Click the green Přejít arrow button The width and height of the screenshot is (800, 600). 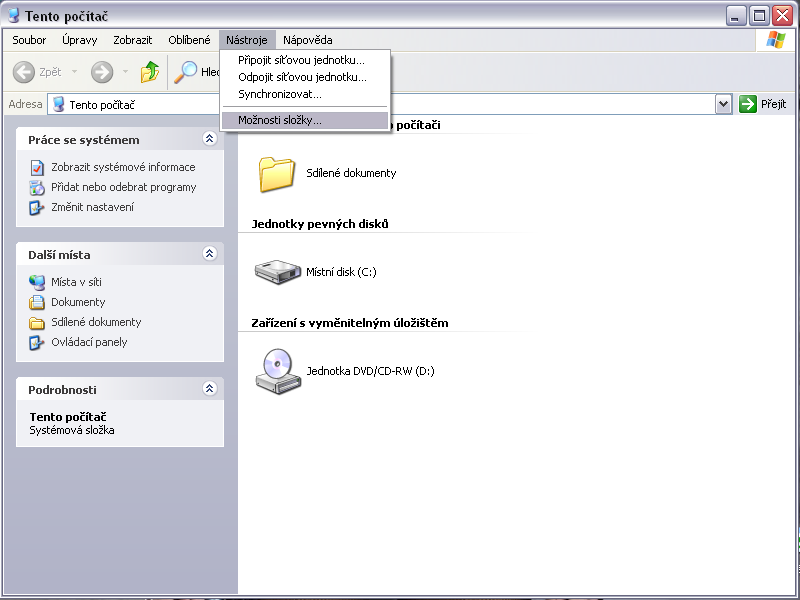(747, 104)
